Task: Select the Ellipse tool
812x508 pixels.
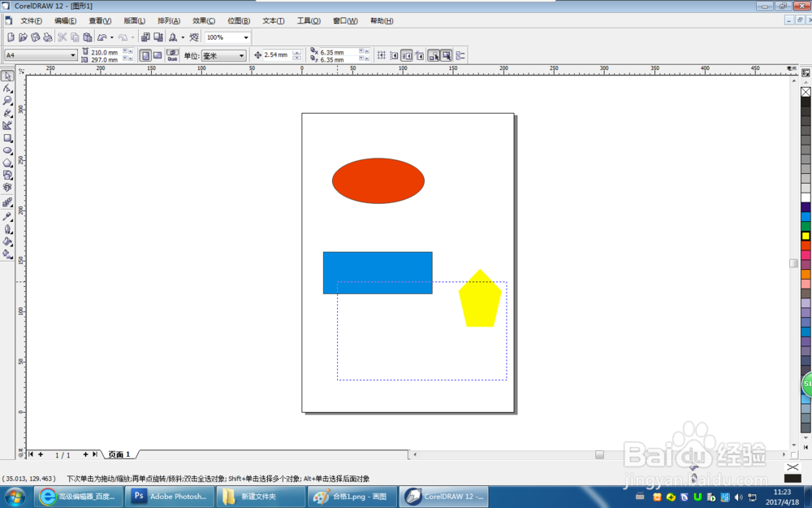Action: coord(7,151)
